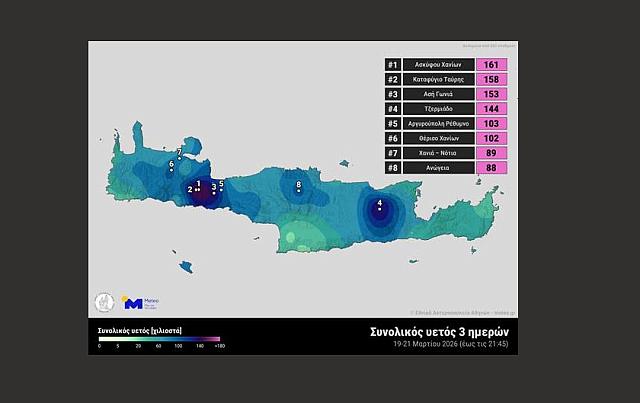The image size is (640, 403).
Task: Click map marker 5 on the map
Action: click(x=221, y=184)
